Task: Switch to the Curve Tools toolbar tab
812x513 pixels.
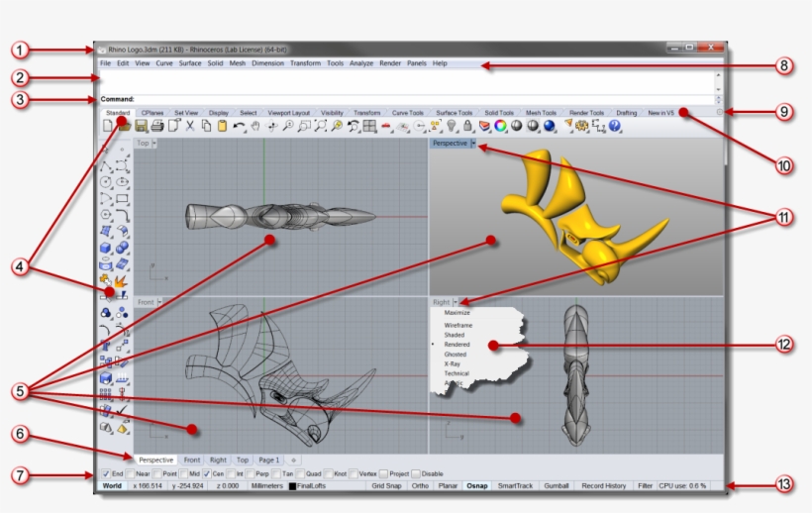Action: pos(408,112)
